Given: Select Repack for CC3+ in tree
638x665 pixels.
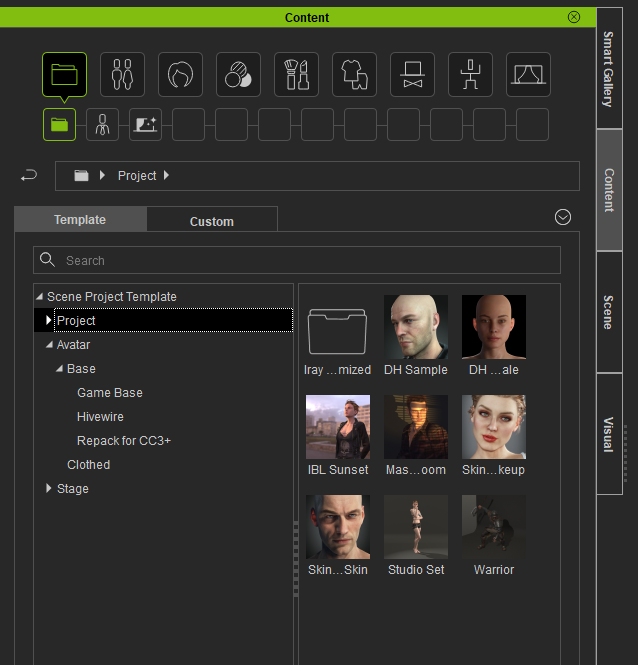Looking at the screenshot, I should [x=124, y=441].
